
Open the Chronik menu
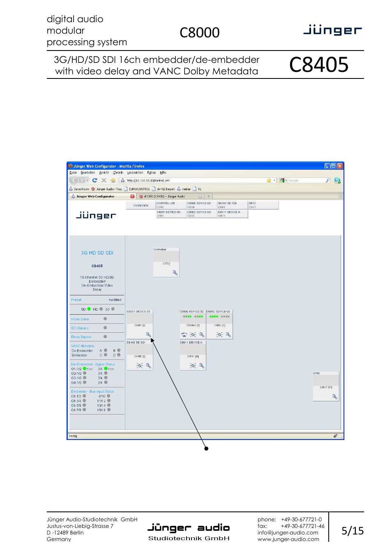[118, 173]
